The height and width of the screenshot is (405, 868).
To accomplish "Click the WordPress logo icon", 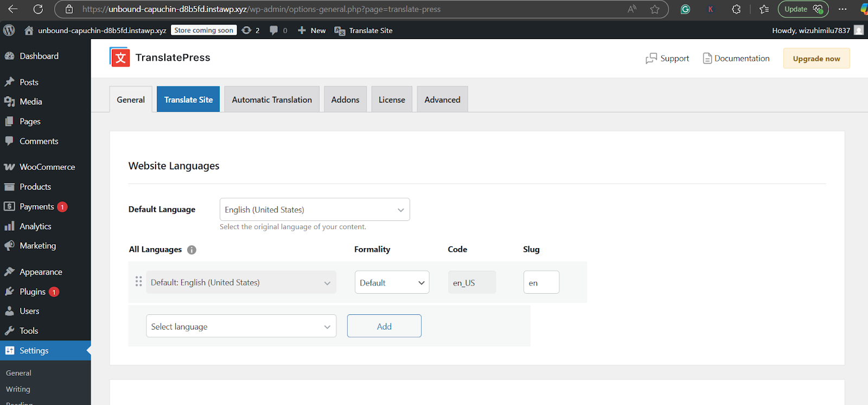I will pos(9,30).
